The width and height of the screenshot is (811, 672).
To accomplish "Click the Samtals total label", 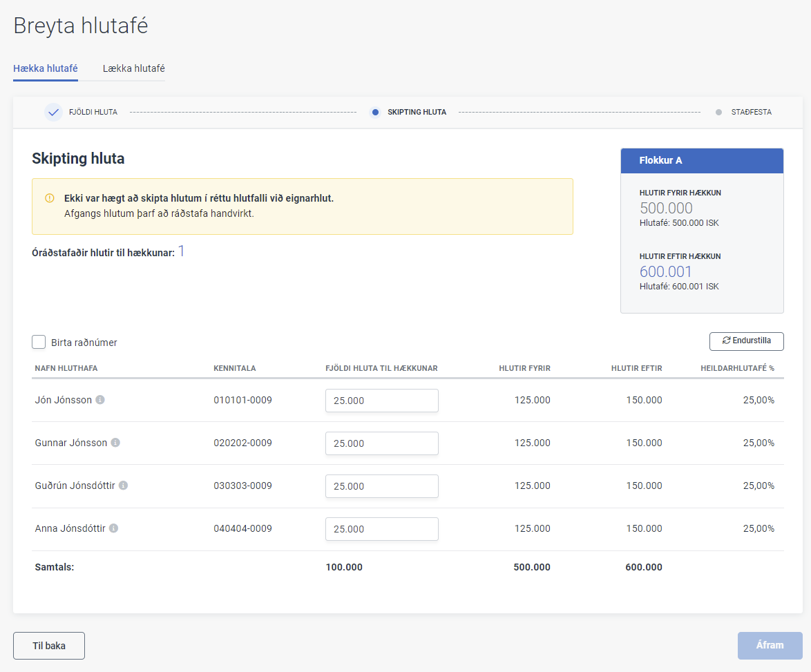I will point(55,567).
